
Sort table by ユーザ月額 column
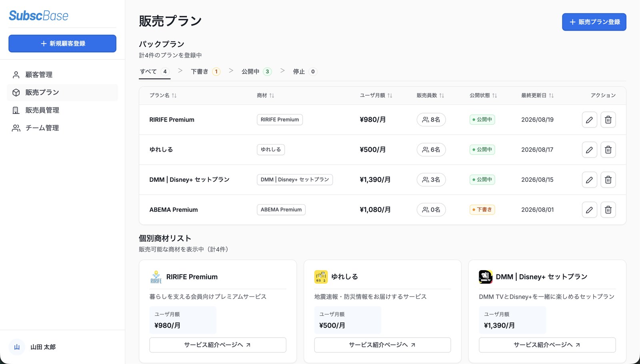point(376,95)
